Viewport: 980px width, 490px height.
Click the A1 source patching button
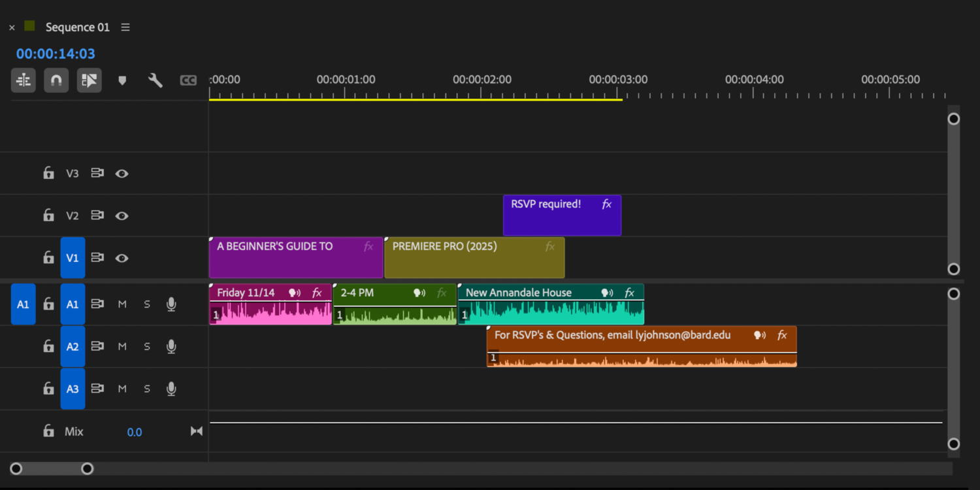[23, 304]
